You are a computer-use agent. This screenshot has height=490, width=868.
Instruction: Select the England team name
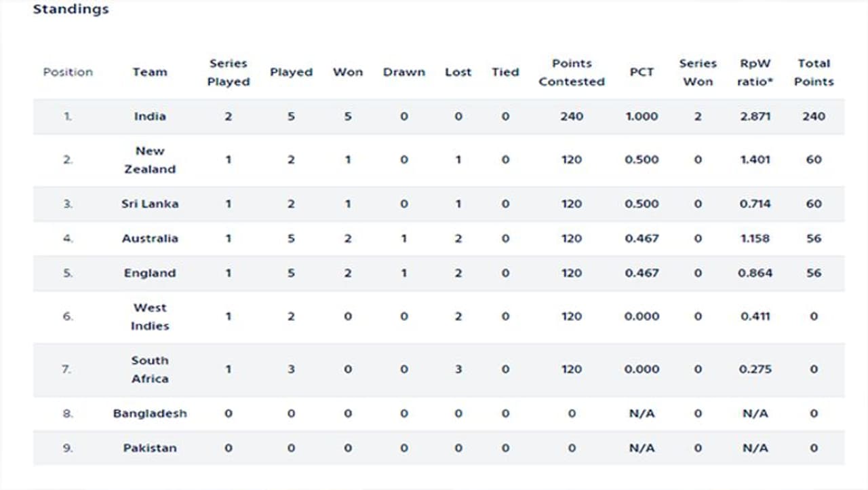click(x=150, y=273)
